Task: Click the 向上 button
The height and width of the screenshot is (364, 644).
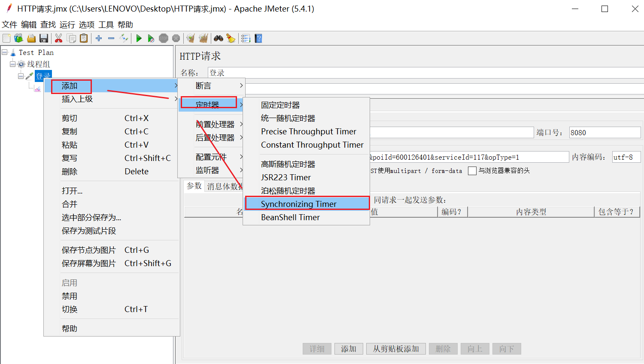Action: click(475, 349)
